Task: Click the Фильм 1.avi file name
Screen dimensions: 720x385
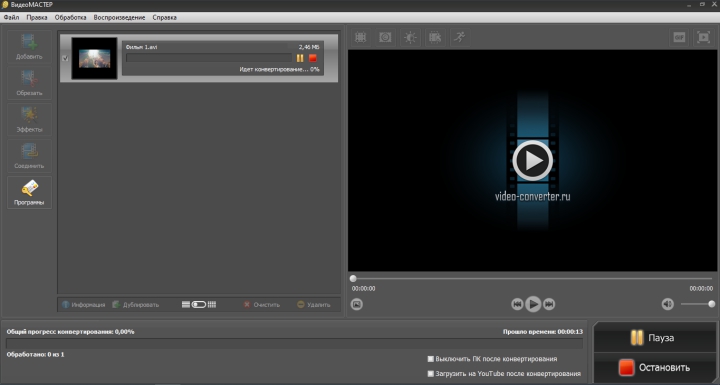Action: coord(141,47)
